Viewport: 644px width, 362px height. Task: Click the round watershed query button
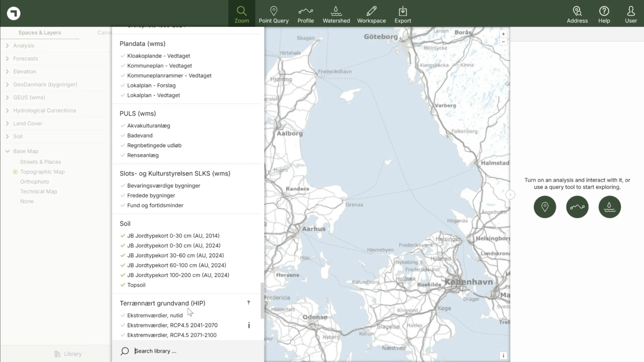[609, 207]
